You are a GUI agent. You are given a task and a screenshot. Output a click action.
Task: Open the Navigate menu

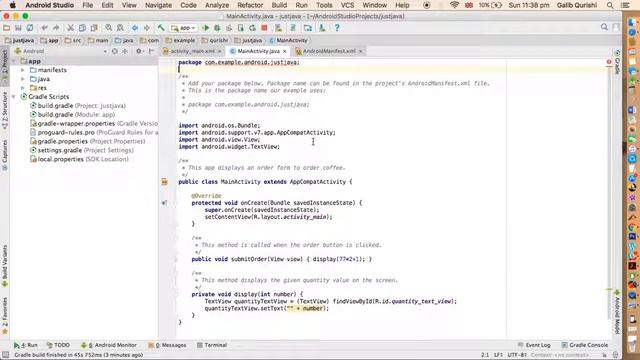158,5
